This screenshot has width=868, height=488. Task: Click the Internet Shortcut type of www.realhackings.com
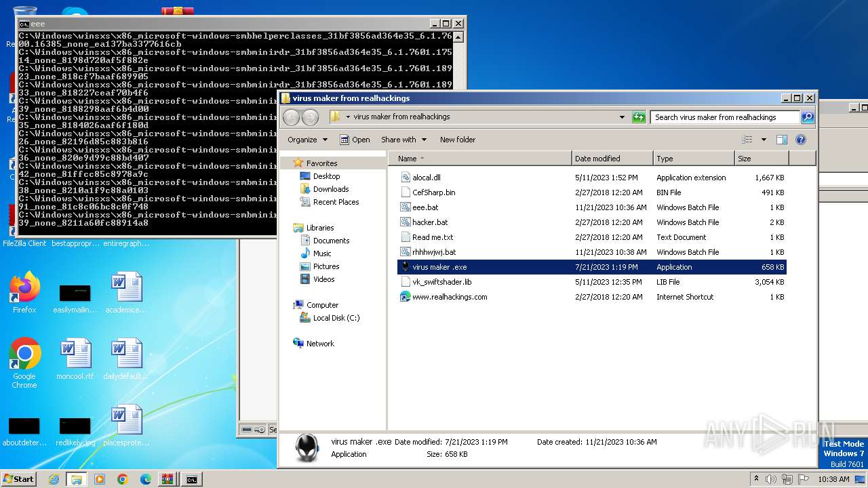[x=685, y=297]
